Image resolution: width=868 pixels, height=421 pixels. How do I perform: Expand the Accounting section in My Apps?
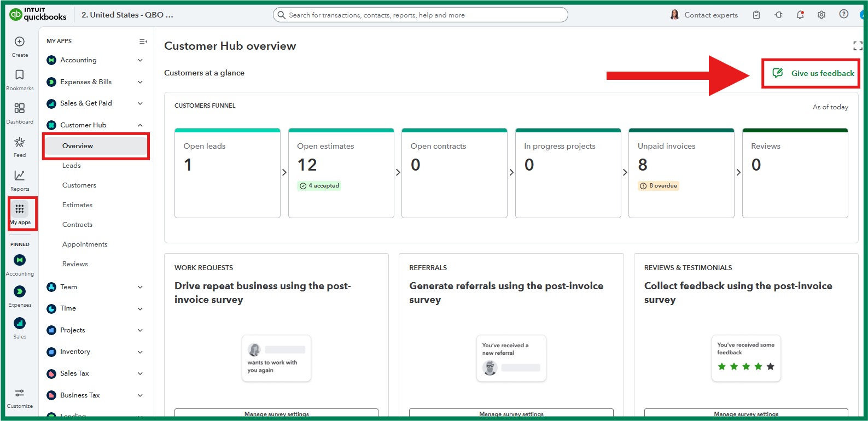tap(96, 60)
